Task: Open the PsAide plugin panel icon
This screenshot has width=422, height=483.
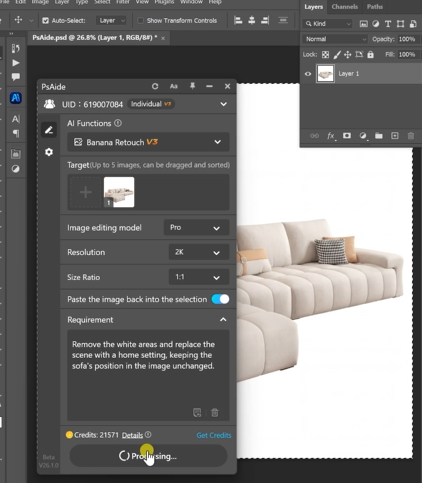Action: (x=16, y=98)
